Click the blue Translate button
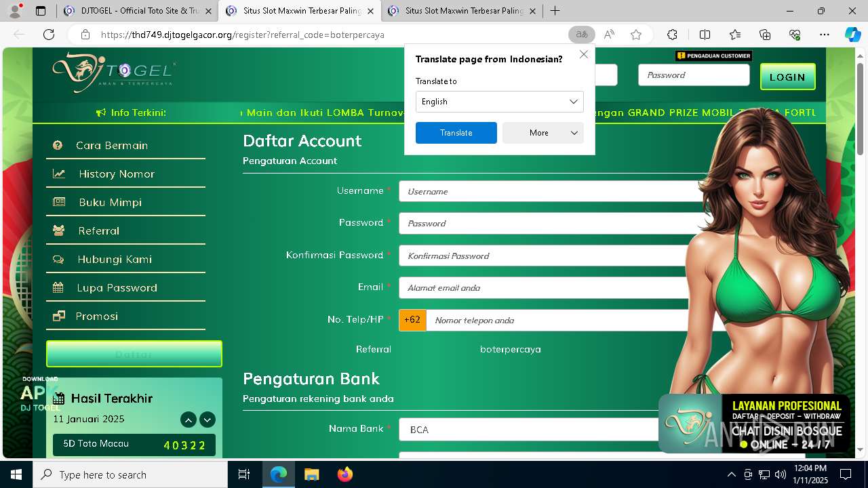Image resolution: width=868 pixels, height=488 pixels. [x=456, y=133]
